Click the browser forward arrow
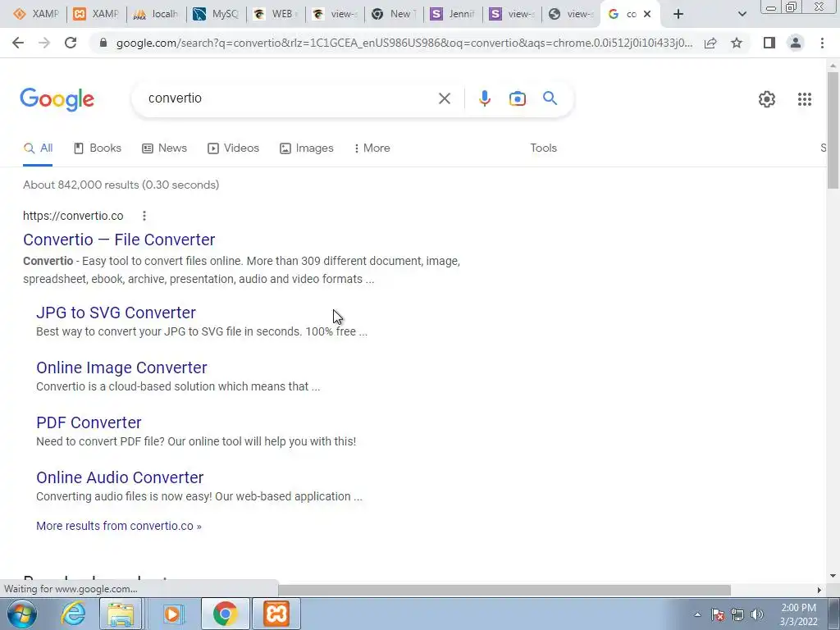The height and width of the screenshot is (630, 840). point(44,43)
